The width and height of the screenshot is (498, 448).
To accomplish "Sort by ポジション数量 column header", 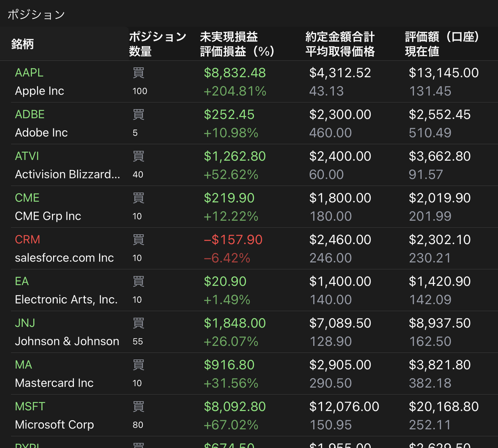I will coord(158,44).
